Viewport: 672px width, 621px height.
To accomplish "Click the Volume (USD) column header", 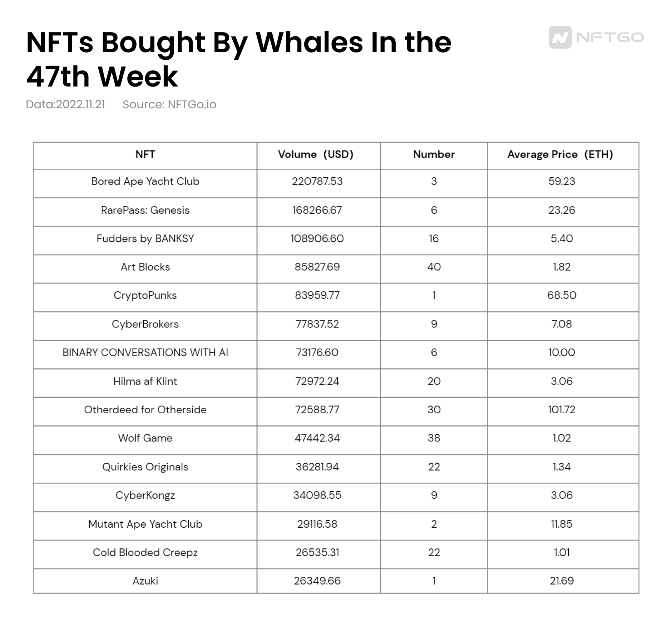I will 316,154.
